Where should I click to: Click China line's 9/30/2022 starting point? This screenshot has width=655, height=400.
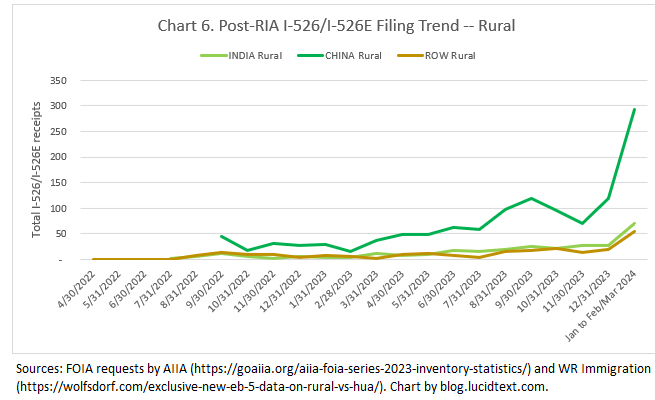pyautogui.click(x=221, y=236)
